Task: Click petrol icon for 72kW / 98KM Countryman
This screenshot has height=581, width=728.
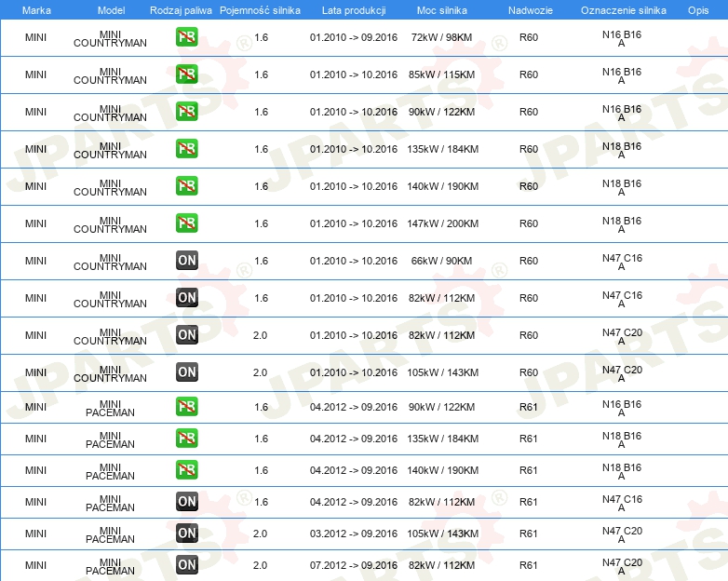Action: click(x=186, y=37)
